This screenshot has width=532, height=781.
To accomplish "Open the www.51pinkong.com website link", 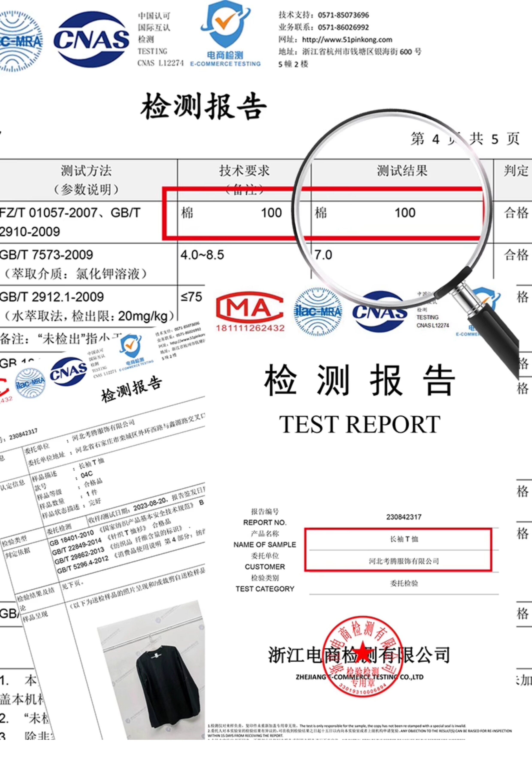I will click(347, 40).
